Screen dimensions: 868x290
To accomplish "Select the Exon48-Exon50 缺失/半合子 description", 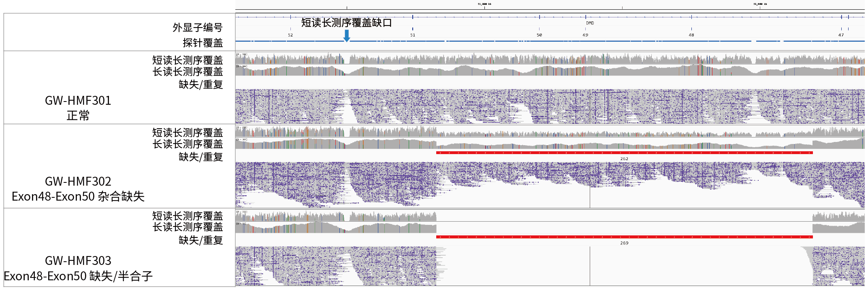I will [78, 276].
